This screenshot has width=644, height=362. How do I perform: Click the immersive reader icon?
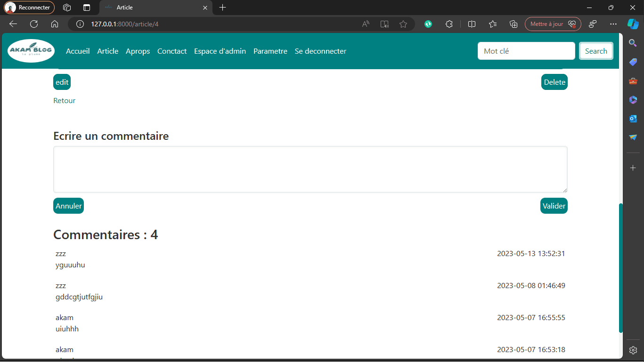(384, 24)
